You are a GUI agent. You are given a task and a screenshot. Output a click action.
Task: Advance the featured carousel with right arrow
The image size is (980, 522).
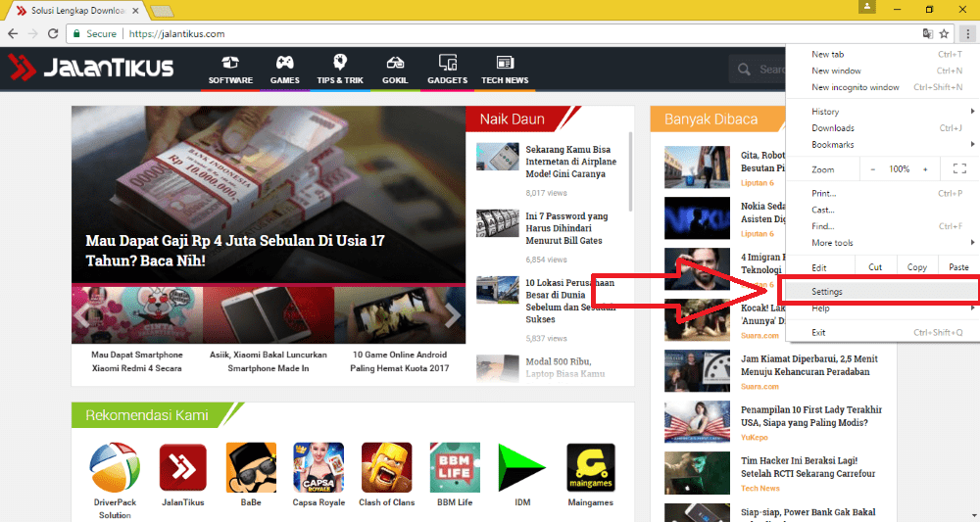point(453,315)
